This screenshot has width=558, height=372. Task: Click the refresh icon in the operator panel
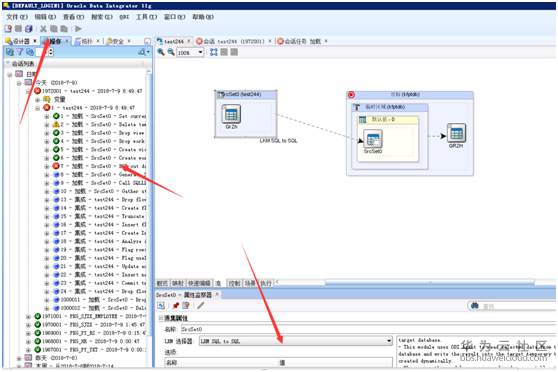point(10,52)
